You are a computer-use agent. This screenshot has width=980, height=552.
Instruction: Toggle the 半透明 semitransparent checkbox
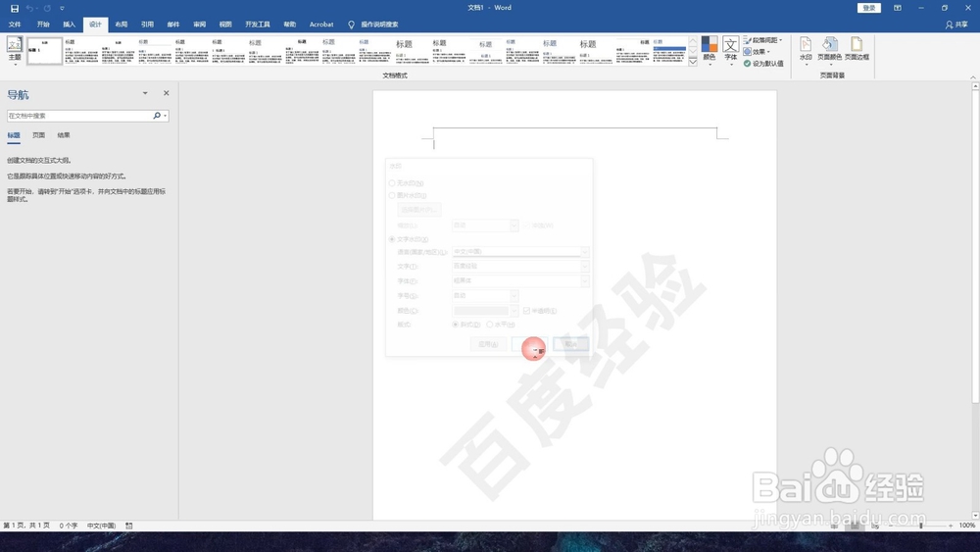pos(527,311)
